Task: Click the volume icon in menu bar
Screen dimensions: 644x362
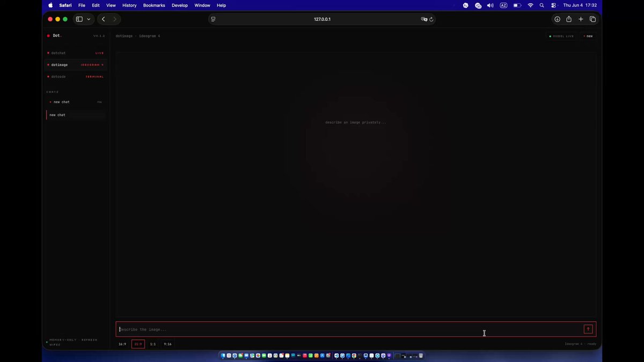Action: pyautogui.click(x=490, y=5)
